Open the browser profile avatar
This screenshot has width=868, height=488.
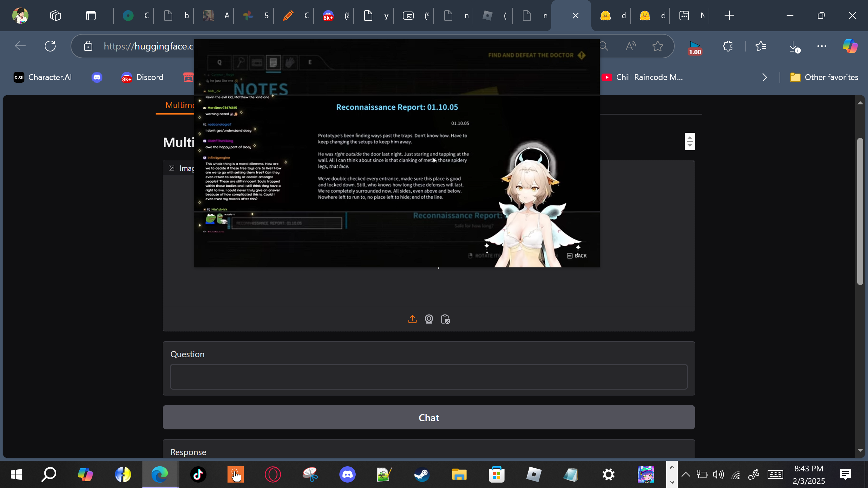20,16
